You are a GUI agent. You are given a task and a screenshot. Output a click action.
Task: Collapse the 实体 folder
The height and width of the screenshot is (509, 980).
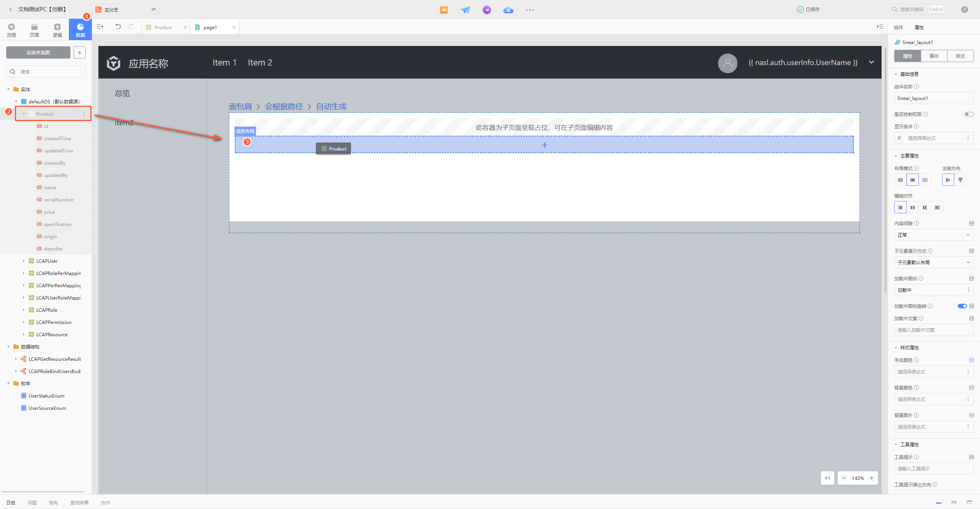click(x=8, y=89)
